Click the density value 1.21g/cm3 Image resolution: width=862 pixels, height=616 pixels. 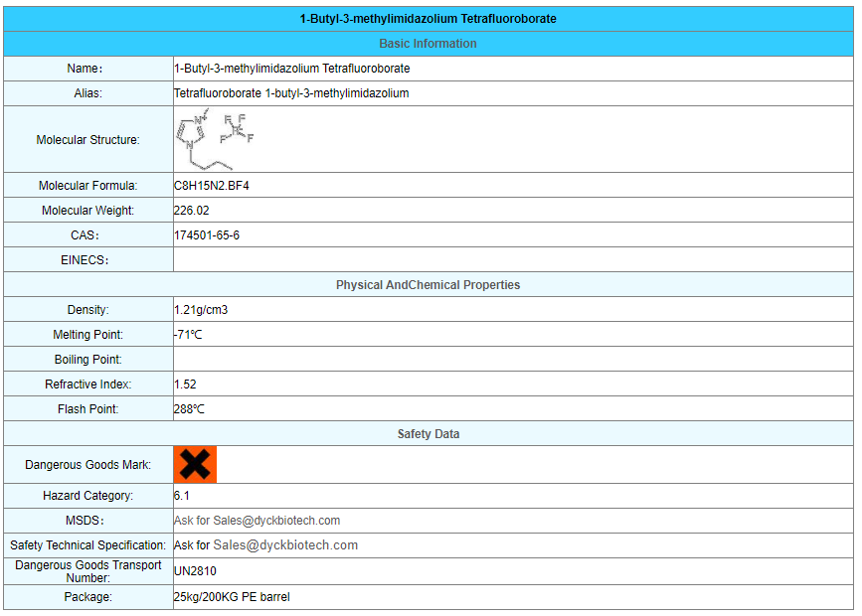pos(201,310)
